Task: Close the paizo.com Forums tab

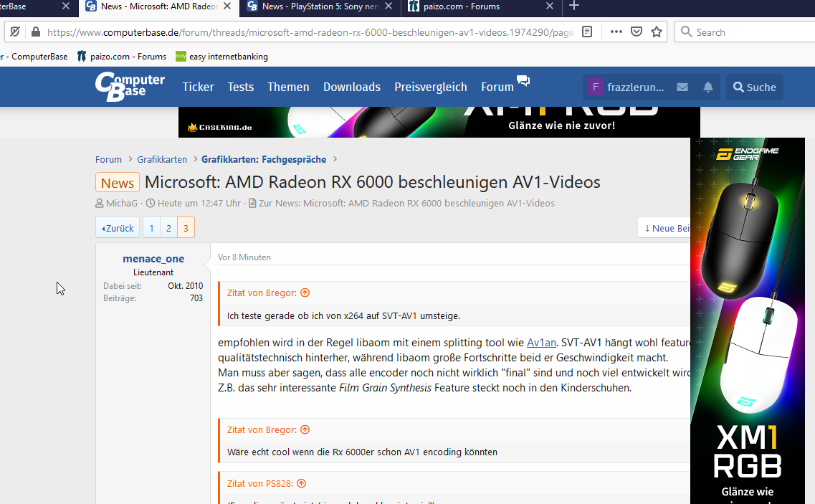Action: pyautogui.click(x=549, y=6)
